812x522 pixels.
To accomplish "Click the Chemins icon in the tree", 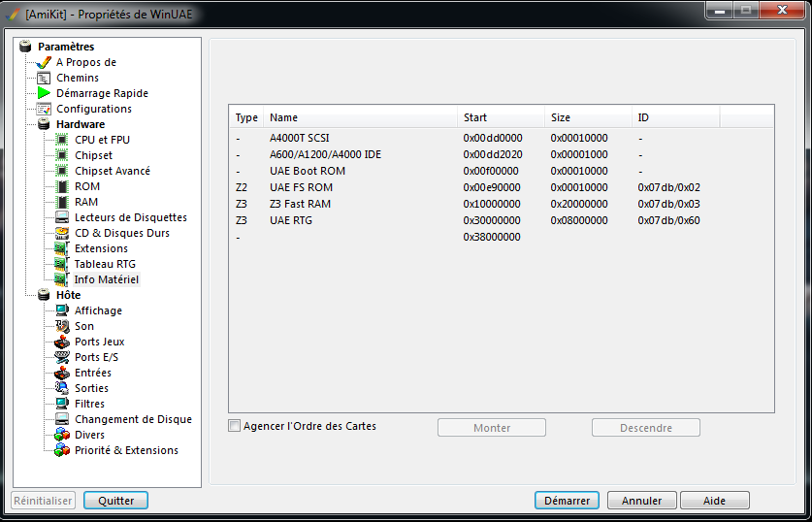I will pyautogui.click(x=44, y=79).
